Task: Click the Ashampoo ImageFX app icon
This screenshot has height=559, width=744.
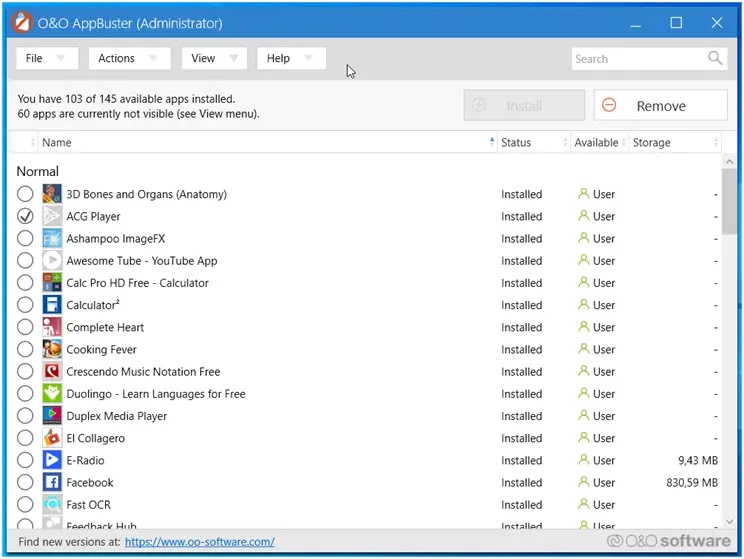Action: click(x=52, y=238)
